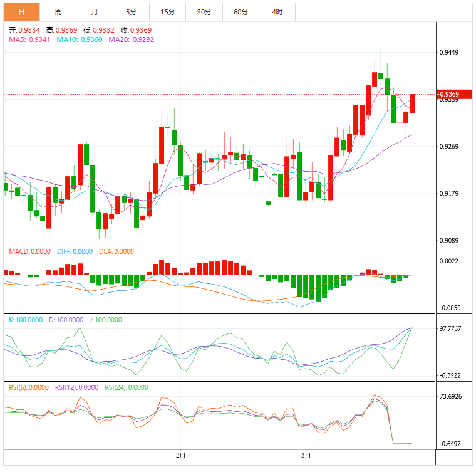Click the MA5 indicator label
Screen dimensions: 476x472
[x=29, y=39]
